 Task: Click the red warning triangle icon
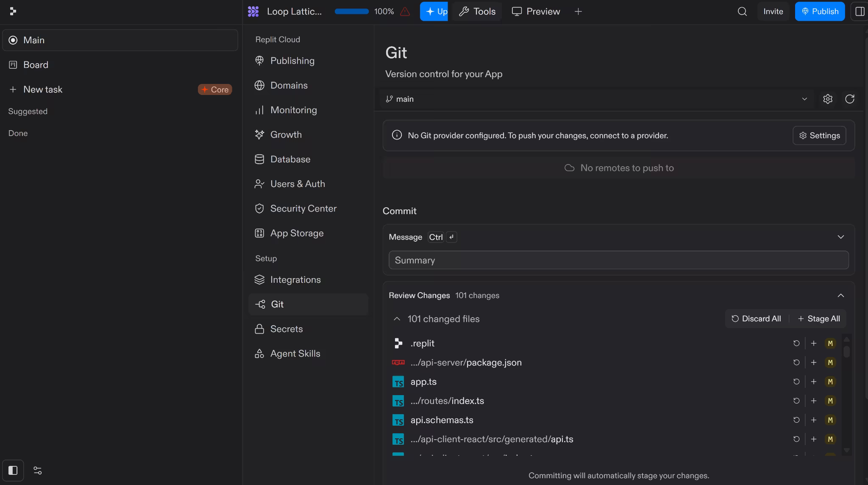click(x=405, y=11)
